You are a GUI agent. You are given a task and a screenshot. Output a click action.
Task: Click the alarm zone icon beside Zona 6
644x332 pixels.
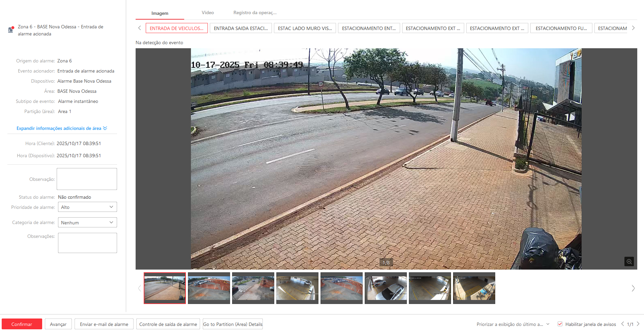pos(11,30)
